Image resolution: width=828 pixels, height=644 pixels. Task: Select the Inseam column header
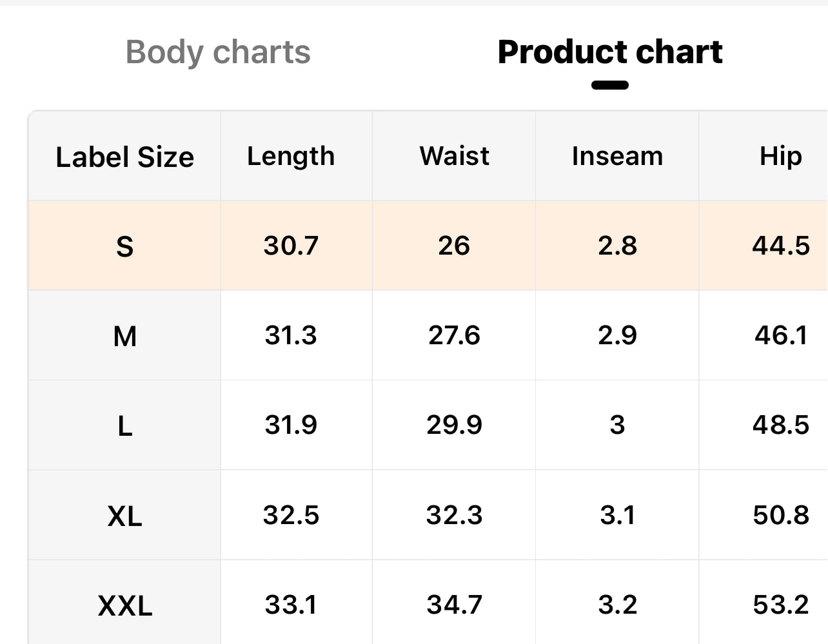click(x=617, y=156)
